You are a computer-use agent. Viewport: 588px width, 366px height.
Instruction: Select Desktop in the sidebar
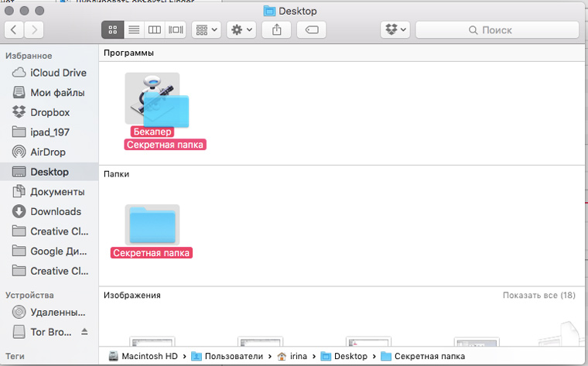50,172
